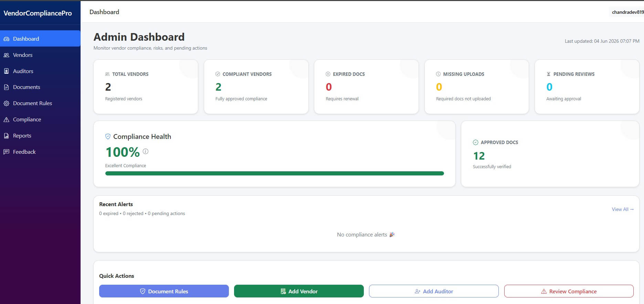Click the blue Document Rules quick action button

pos(164,291)
